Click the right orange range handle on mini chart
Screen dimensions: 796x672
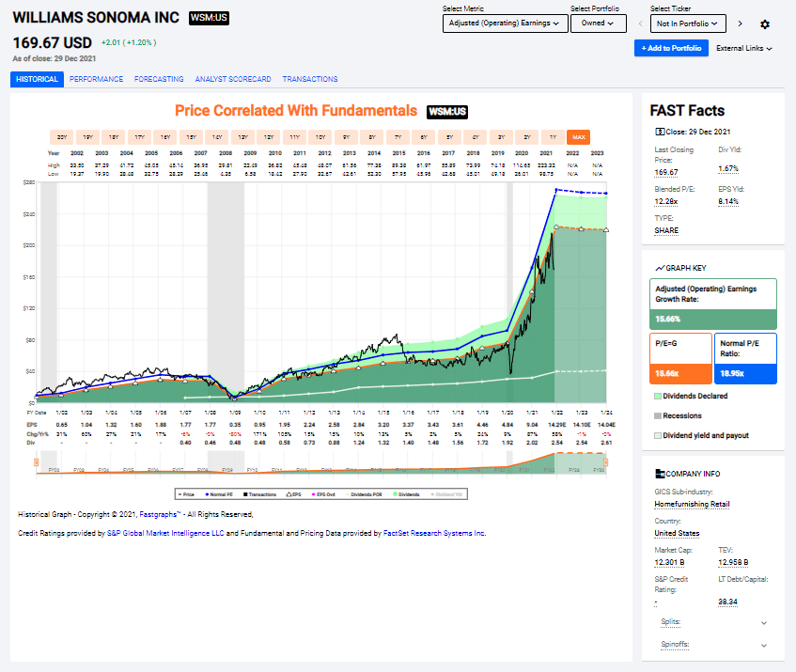click(x=605, y=462)
